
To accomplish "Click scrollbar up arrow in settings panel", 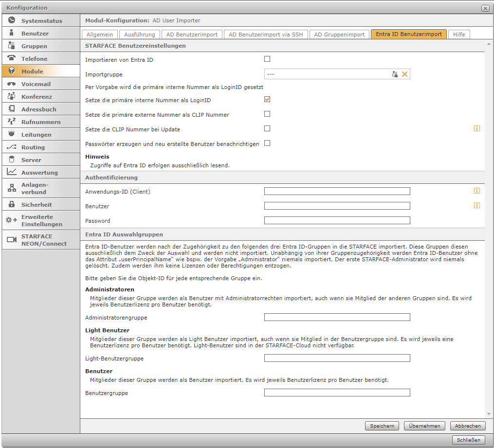I will pos(489,44).
